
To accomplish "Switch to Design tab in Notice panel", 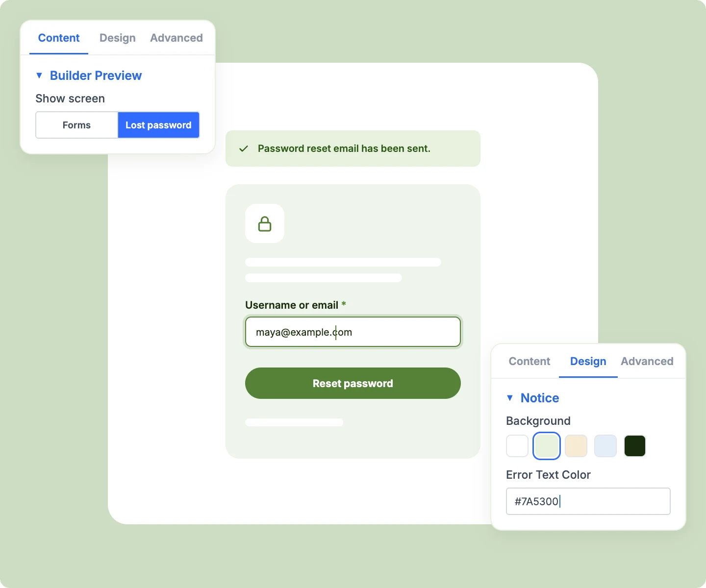I will (588, 361).
